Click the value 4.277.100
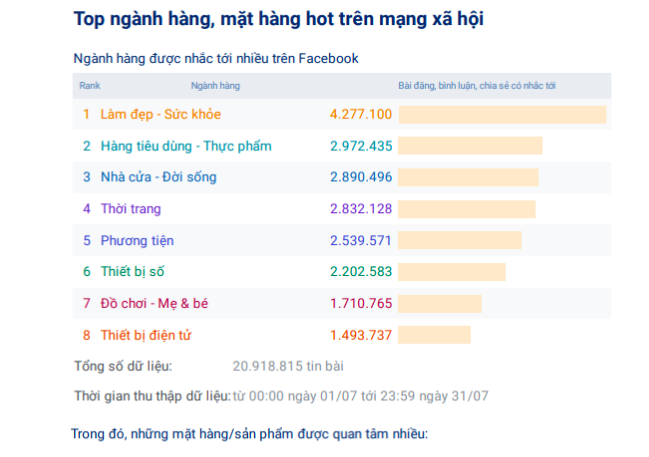The image size is (649, 457). (360, 114)
